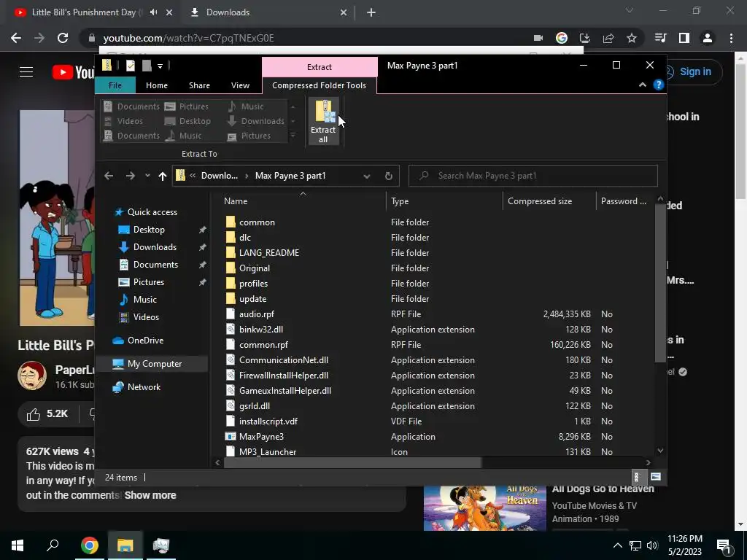Collapse the Explorer ribbon with chevron
Screen dimensions: 747x560
coord(642,85)
